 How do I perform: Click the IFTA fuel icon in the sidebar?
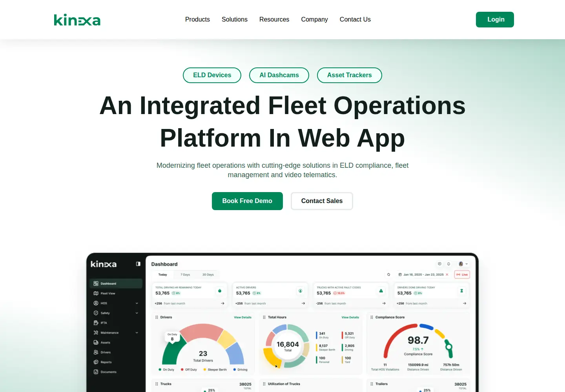pyautogui.click(x=96, y=323)
